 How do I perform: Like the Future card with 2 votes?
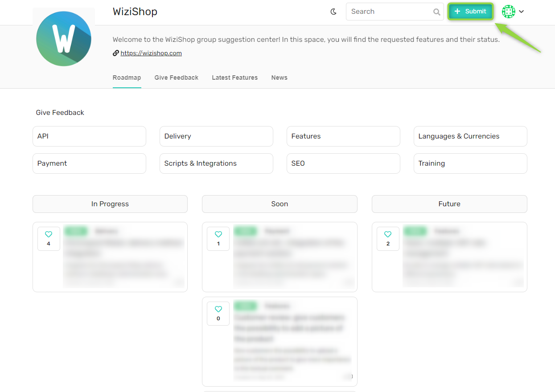click(388, 239)
